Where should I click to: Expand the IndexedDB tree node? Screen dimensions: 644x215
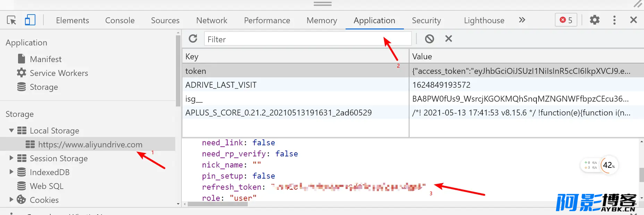point(11,172)
